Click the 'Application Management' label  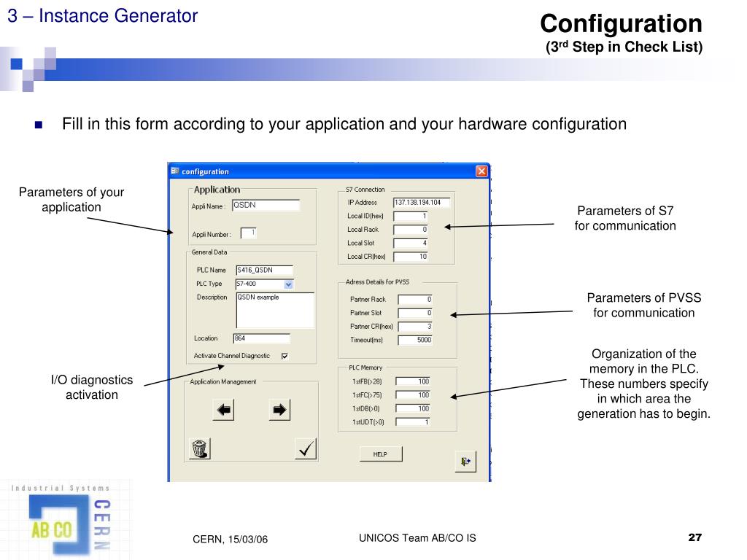pyautogui.click(x=223, y=381)
